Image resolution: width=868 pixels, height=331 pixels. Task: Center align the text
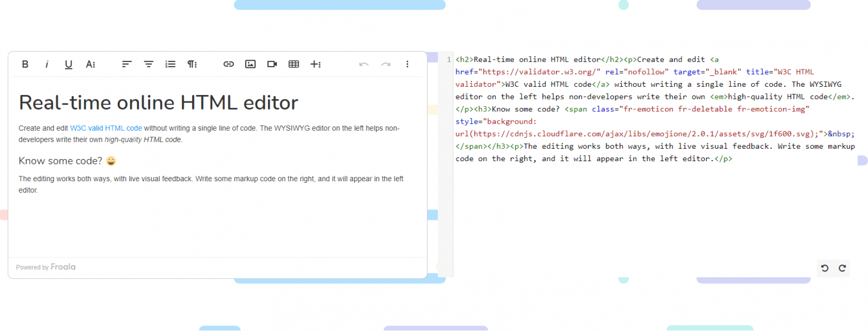click(x=149, y=64)
